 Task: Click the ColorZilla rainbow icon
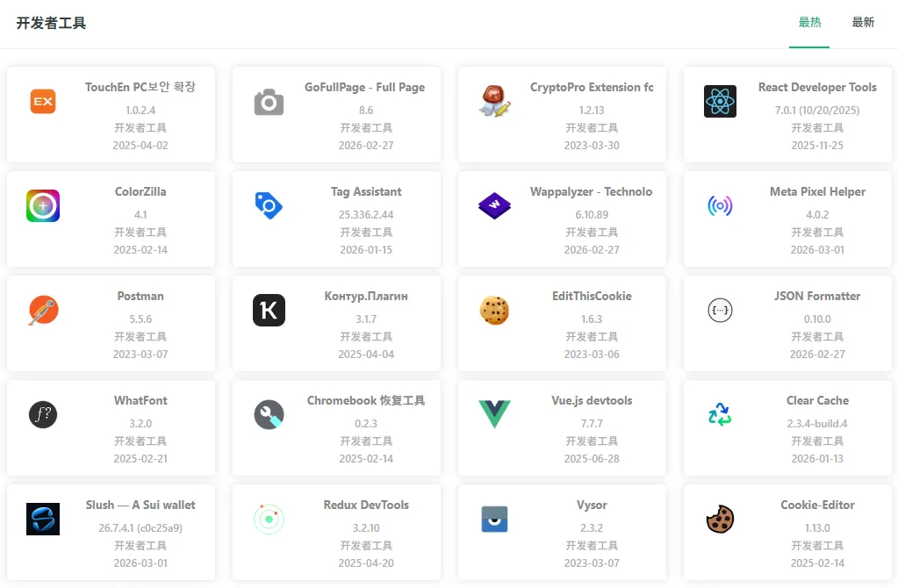[x=43, y=205]
